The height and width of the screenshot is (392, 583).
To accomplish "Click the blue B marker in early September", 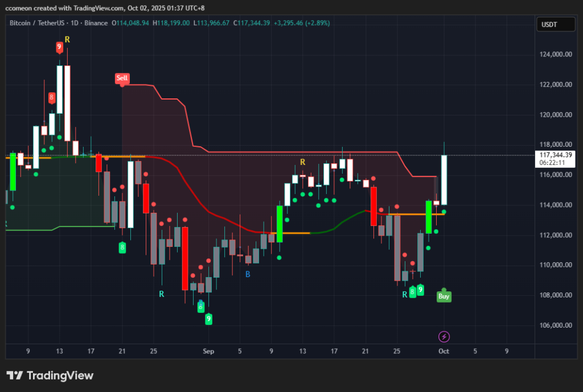I will [248, 274].
